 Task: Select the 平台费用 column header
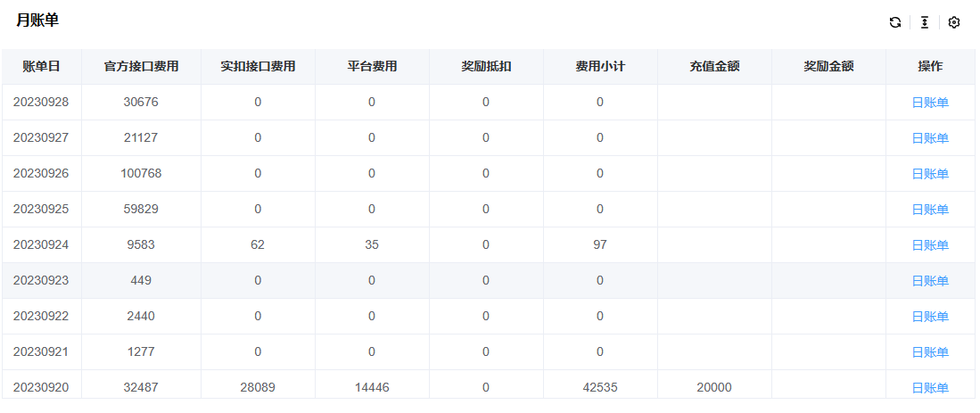[372, 67]
